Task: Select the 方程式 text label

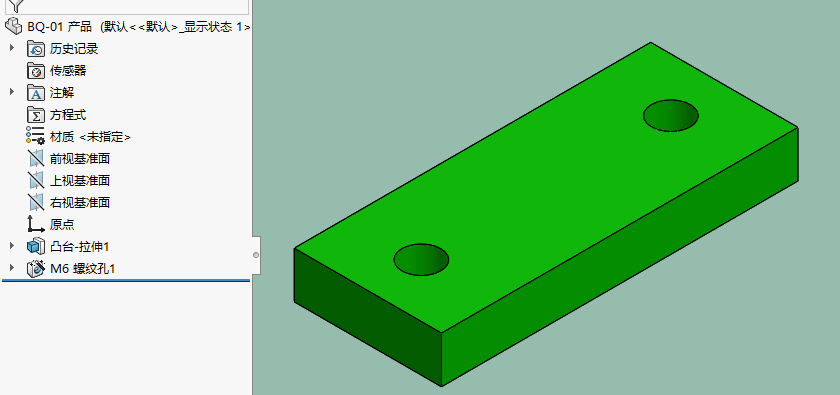Action: pyautogui.click(x=68, y=115)
